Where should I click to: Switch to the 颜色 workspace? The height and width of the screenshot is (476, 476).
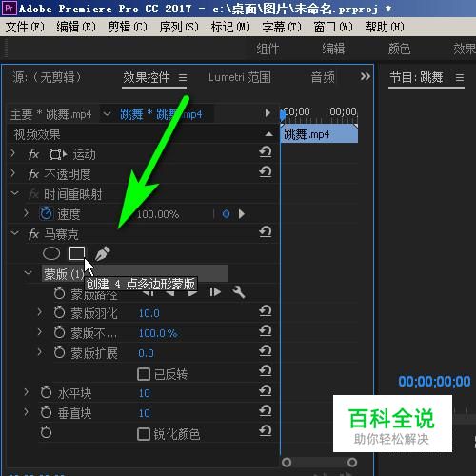pyautogui.click(x=399, y=50)
